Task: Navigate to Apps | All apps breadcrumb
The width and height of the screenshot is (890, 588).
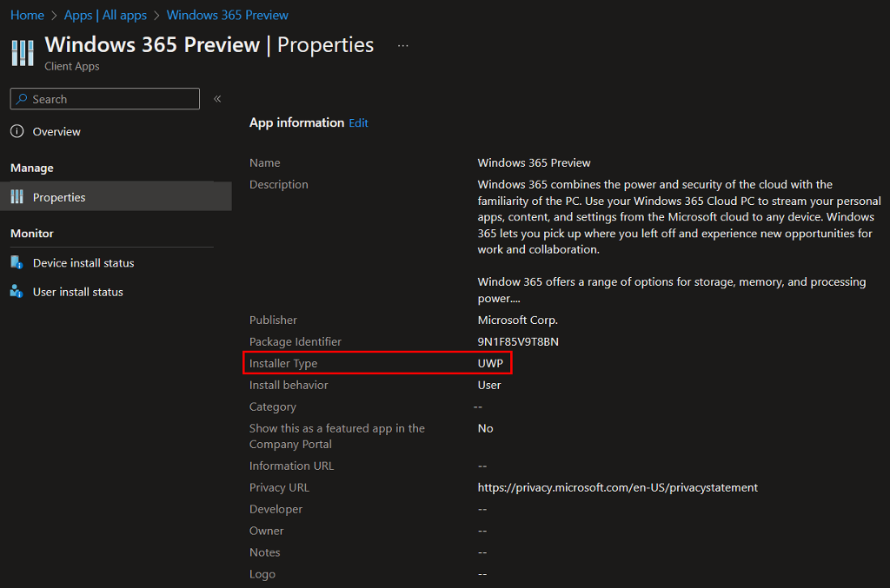Action: pos(105,15)
